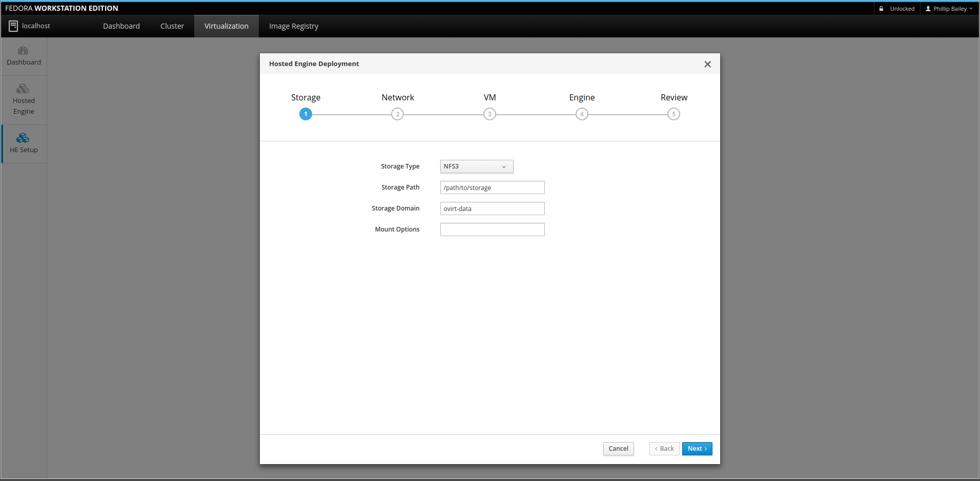Click the empty Mount Options field
The width and height of the screenshot is (980, 481).
point(492,229)
